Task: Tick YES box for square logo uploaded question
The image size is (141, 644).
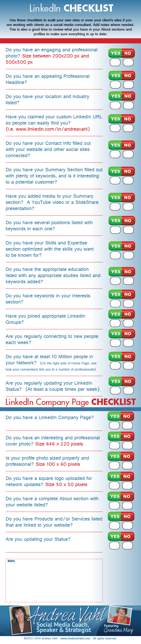Action: click(114, 485)
